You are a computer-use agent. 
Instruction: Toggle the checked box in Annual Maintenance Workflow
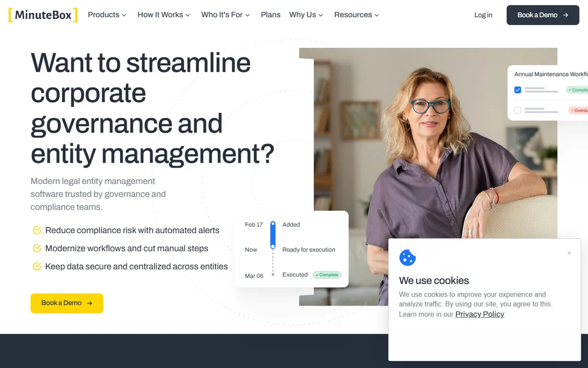click(517, 90)
